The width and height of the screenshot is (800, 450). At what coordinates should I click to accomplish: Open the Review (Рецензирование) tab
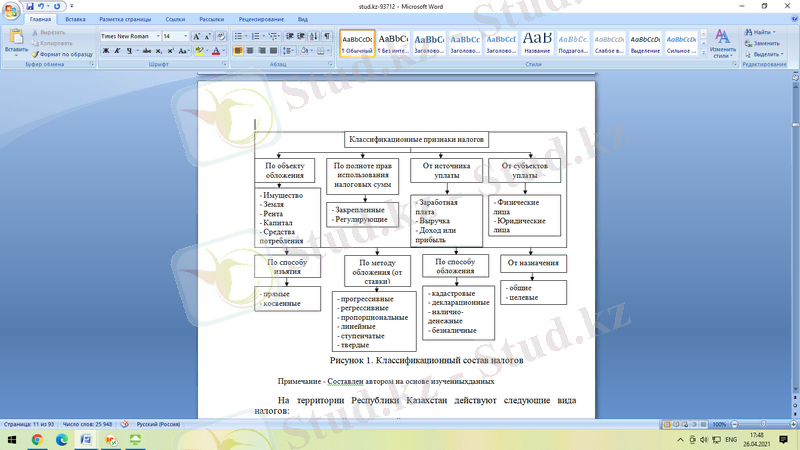coord(261,19)
